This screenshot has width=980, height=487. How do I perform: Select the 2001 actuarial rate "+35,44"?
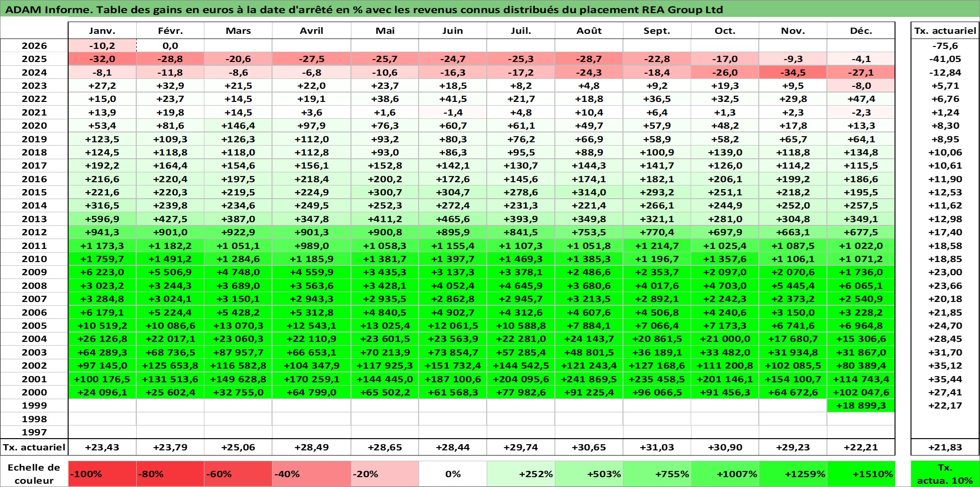tap(945, 379)
